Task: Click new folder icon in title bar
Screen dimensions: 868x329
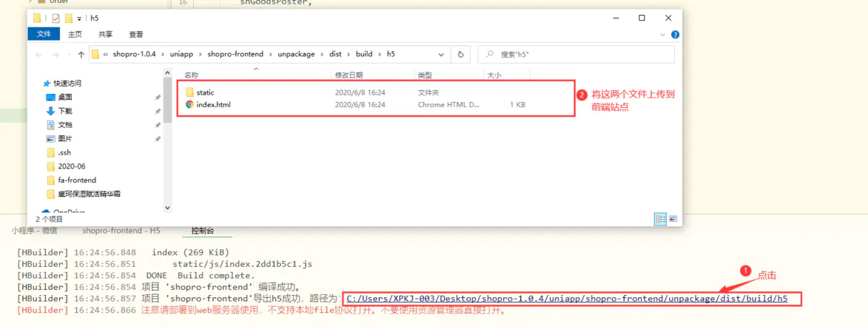Action: coord(68,19)
